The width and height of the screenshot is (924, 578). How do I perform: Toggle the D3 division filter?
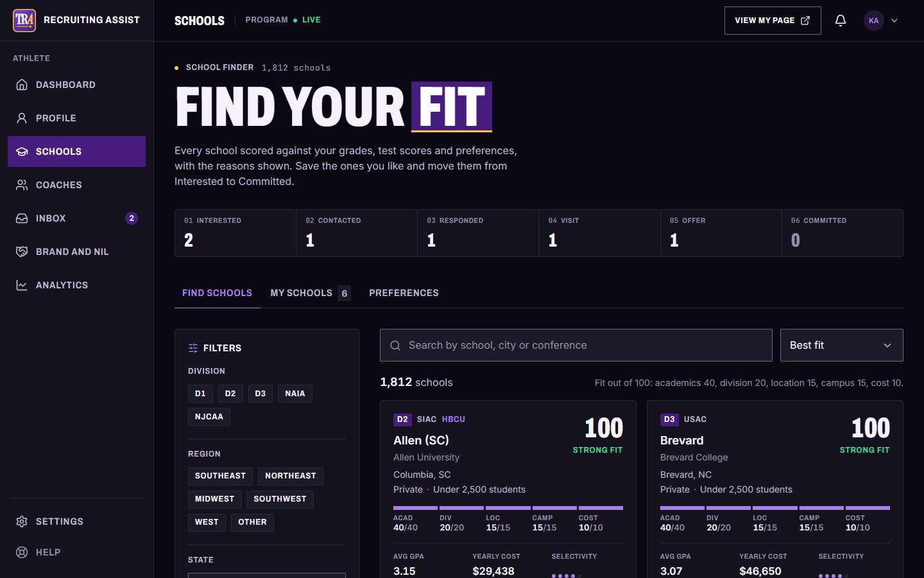tap(260, 394)
